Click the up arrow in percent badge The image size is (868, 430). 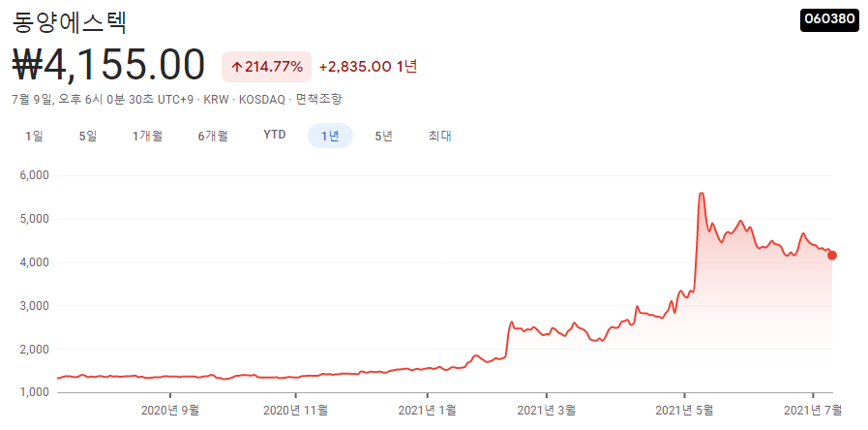coord(237,68)
